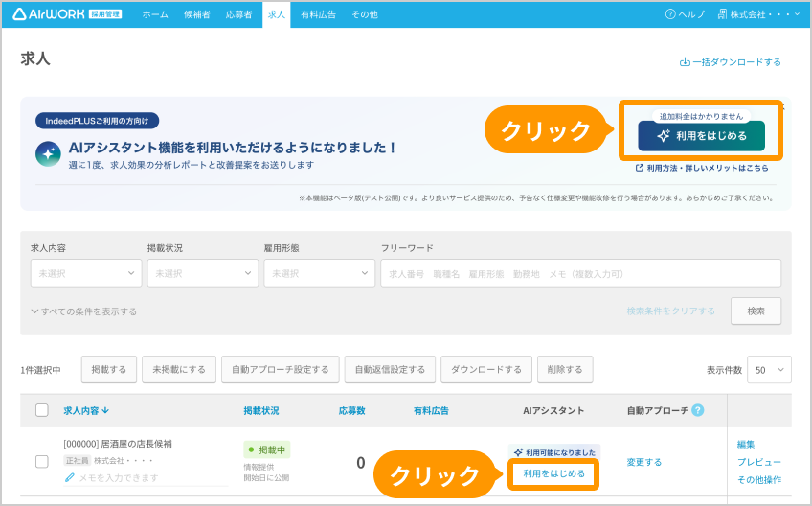Toggle checkbox for 居酒屋の店長候補 row

42,461
